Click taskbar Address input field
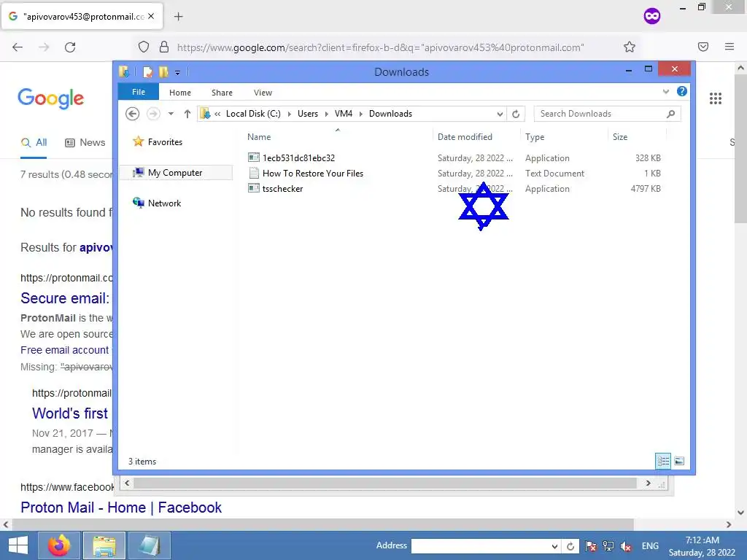Screen dimensions: 747x560 (480, 545)
